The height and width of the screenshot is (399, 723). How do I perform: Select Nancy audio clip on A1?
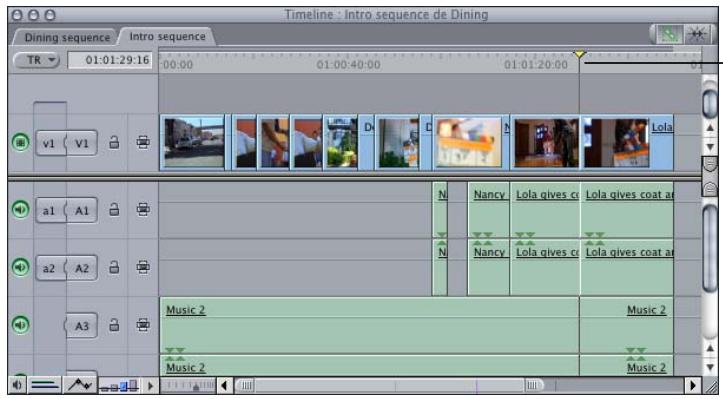point(488,210)
